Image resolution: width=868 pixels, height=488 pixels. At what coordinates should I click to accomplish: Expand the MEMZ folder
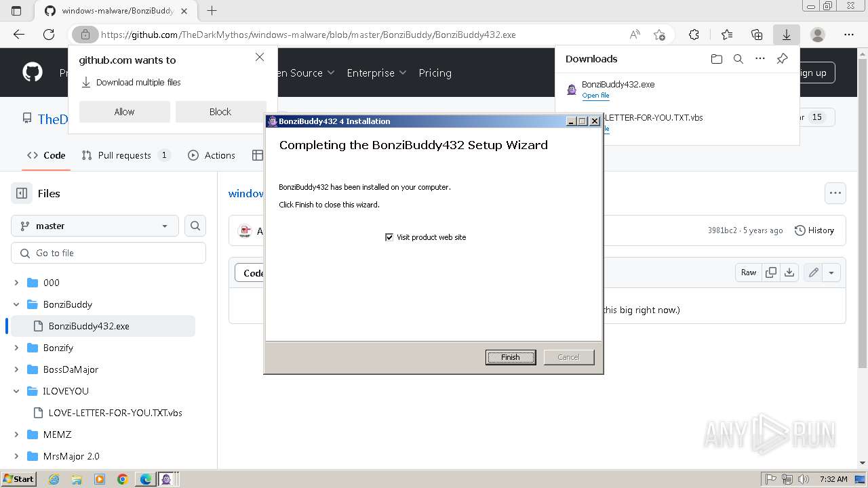pos(16,434)
